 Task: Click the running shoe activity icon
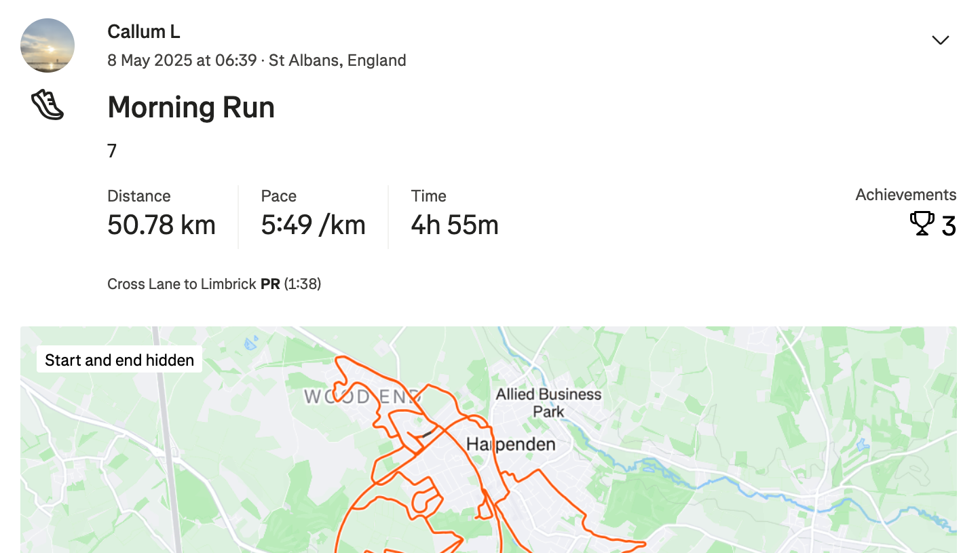48,106
